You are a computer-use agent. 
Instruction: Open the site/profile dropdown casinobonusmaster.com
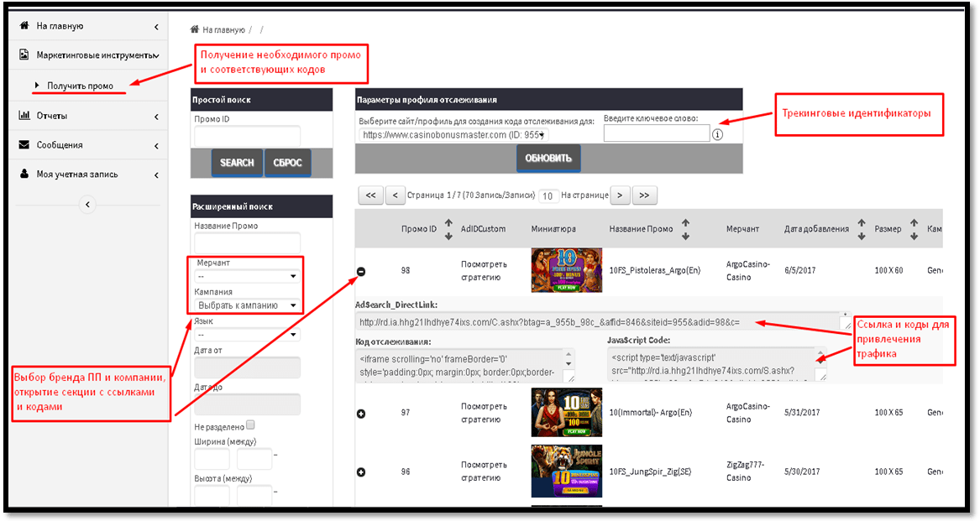point(453,134)
